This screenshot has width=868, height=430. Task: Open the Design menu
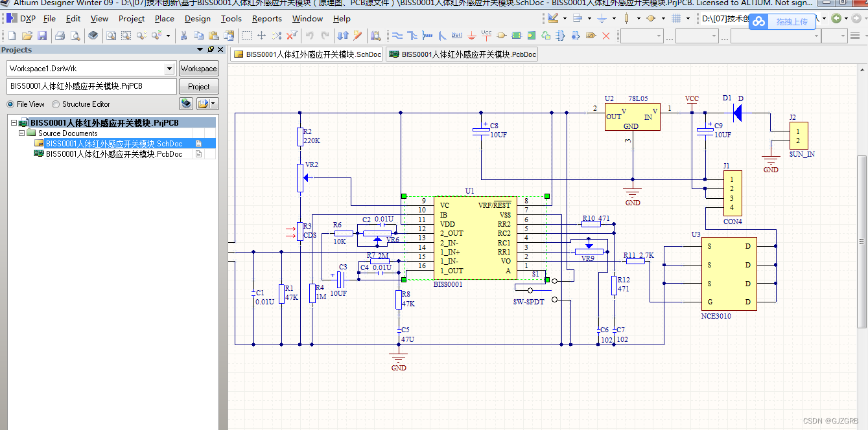pos(198,18)
